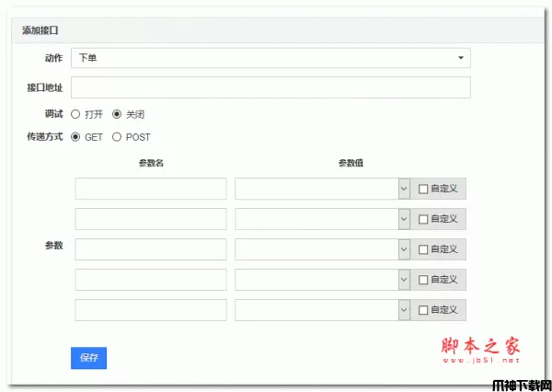Check 自定义 in the third parameter row
The image size is (552, 392).
[x=423, y=249]
